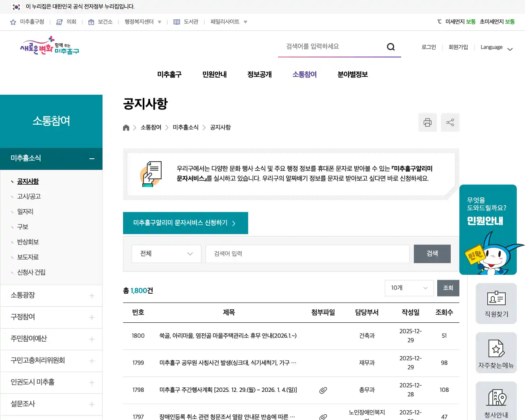
Task: Select 정보공개 from the main navigation
Action: [259, 74]
